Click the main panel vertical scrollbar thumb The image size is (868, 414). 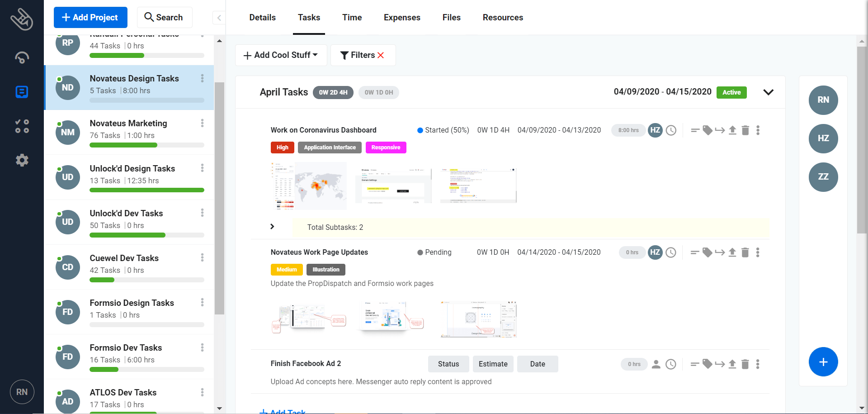[862, 140]
